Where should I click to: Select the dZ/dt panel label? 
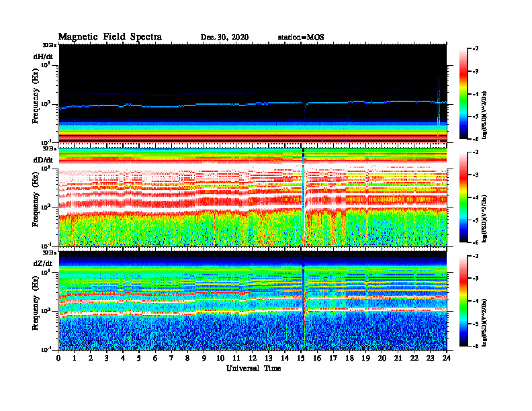pos(43,263)
